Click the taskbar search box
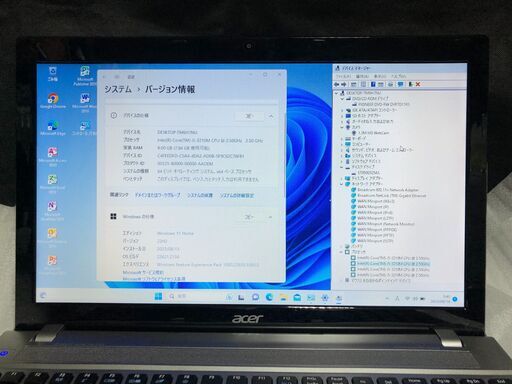This screenshot has height=384, width=512. coord(195,296)
